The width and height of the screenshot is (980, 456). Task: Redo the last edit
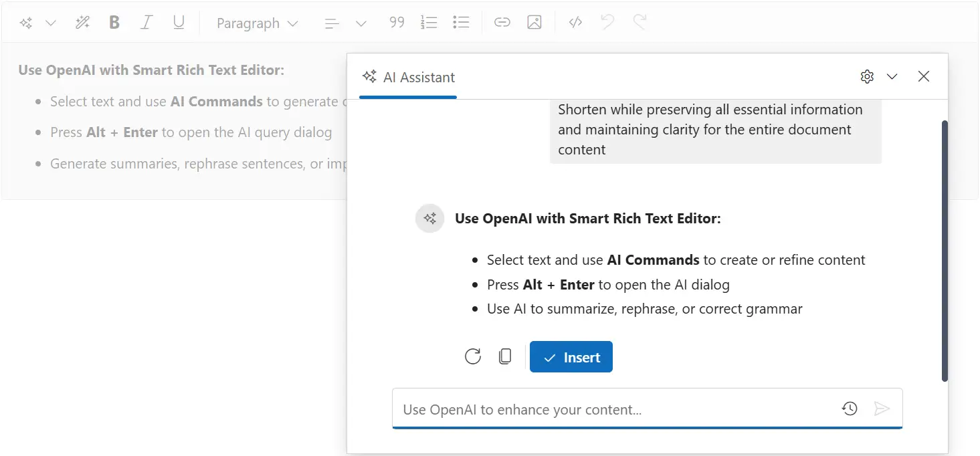click(x=640, y=23)
